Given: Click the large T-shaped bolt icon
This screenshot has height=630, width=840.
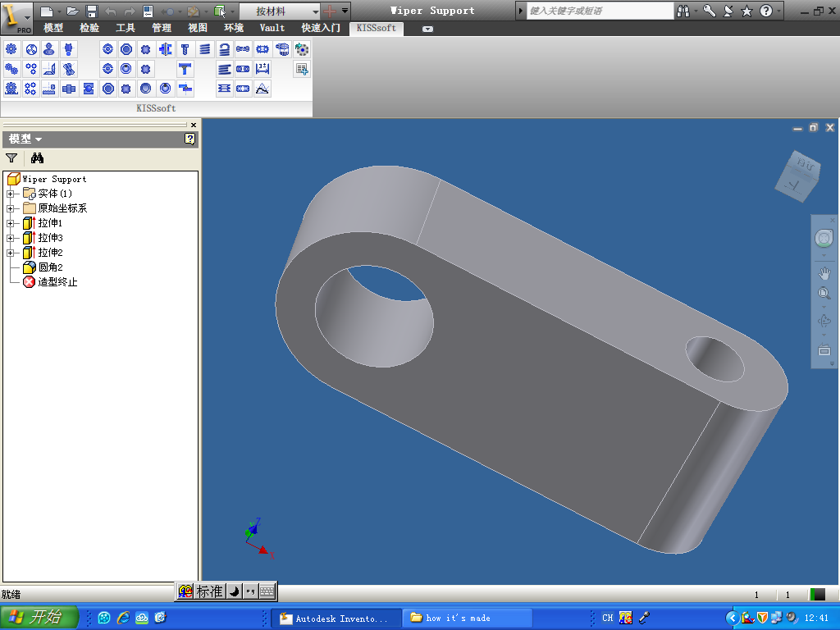Looking at the screenshot, I should pyautogui.click(x=185, y=69).
